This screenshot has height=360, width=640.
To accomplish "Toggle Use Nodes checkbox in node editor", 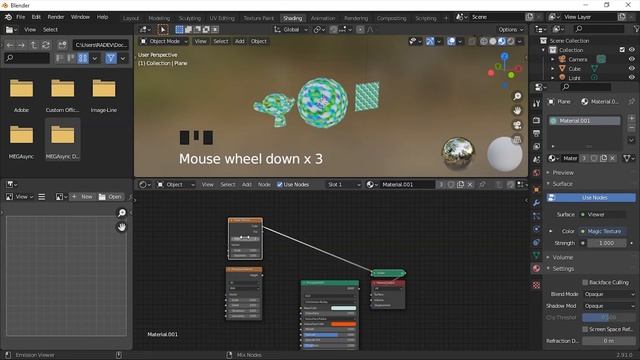I will (x=280, y=184).
